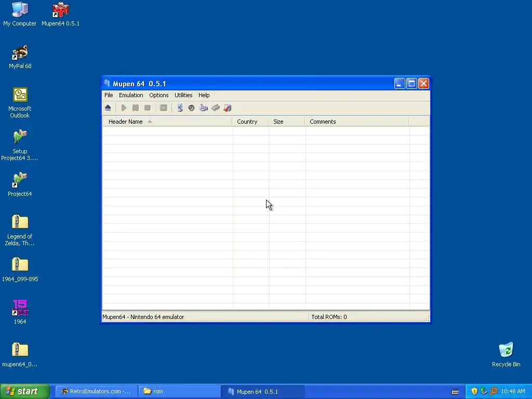Click the system clock showing 10:48 AM
The image size is (532, 399).
tap(513, 391)
